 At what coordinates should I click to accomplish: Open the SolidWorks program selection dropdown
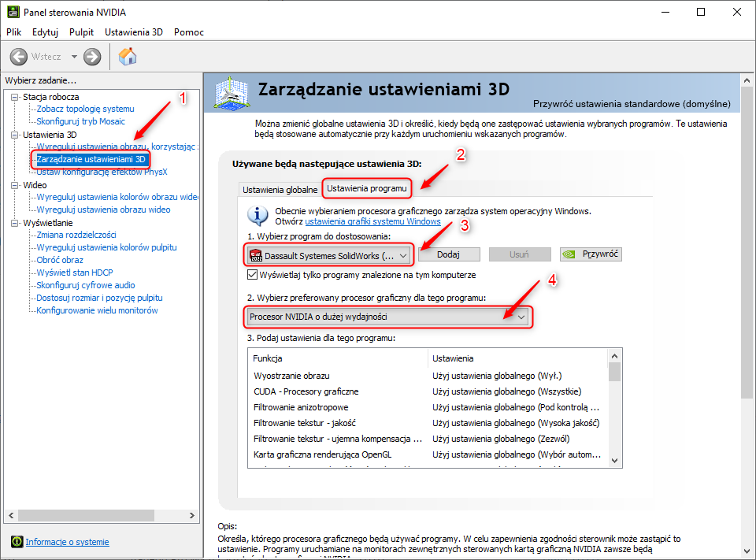328,255
